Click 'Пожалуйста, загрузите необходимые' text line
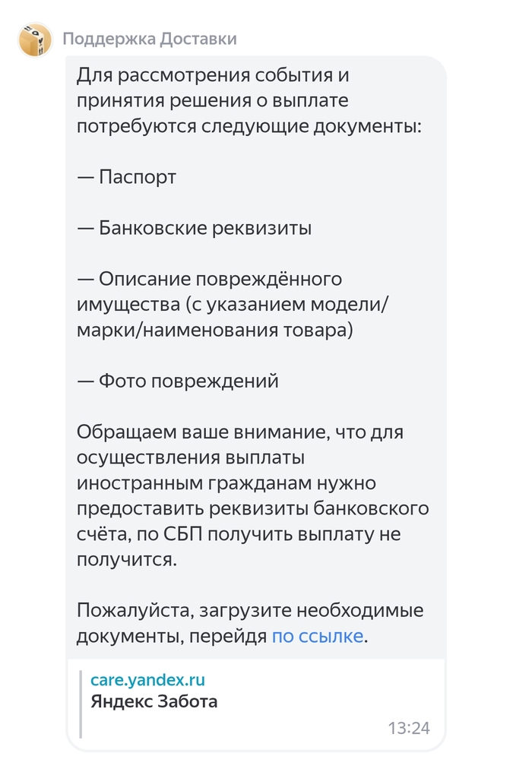 [x=250, y=611]
